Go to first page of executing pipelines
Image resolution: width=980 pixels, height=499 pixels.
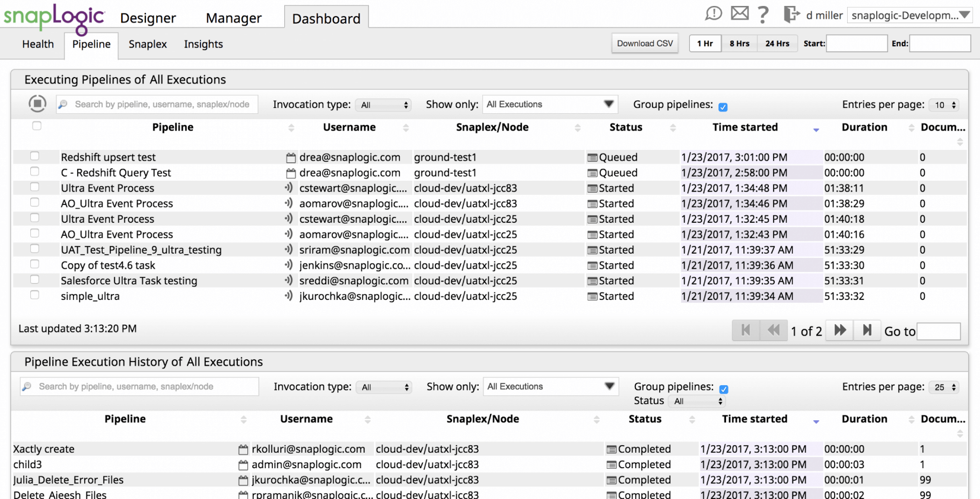[746, 330]
